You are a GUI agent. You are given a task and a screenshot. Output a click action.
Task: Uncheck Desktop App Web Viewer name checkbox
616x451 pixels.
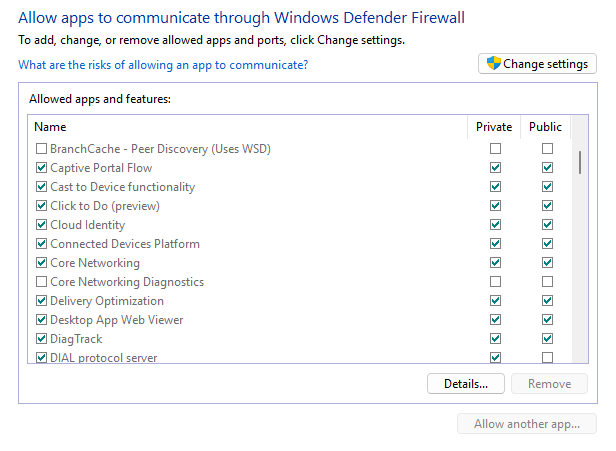(41, 319)
